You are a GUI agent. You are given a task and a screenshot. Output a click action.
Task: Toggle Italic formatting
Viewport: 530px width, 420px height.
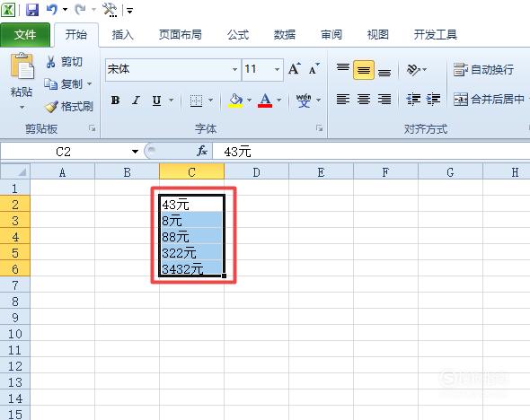(x=136, y=101)
